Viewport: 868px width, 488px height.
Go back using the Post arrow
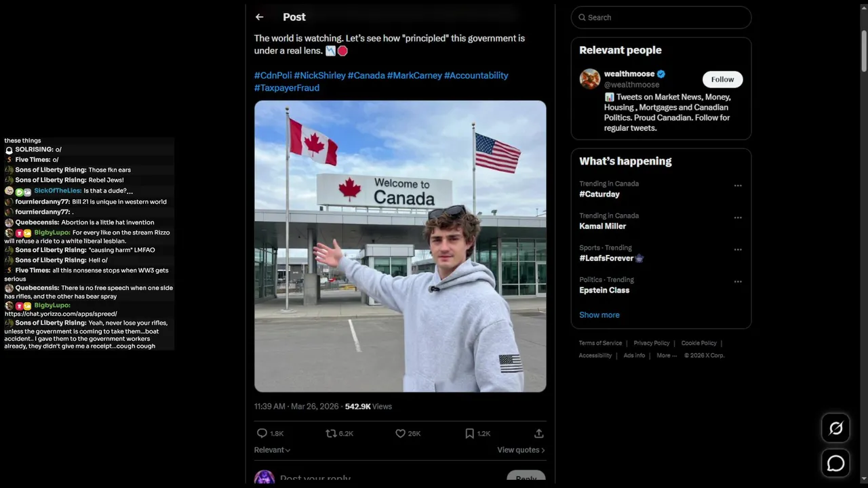pyautogui.click(x=259, y=17)
